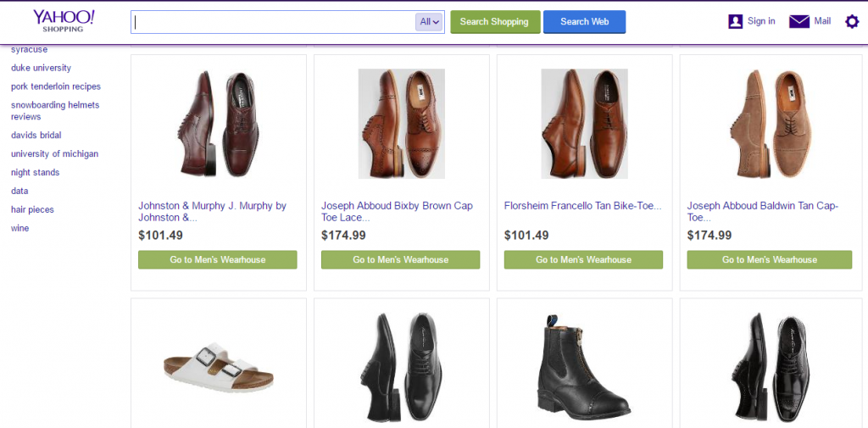Open the hair pieces link
Image resolution: width=868 pixels, height=428 pixels.
(33, 209)
